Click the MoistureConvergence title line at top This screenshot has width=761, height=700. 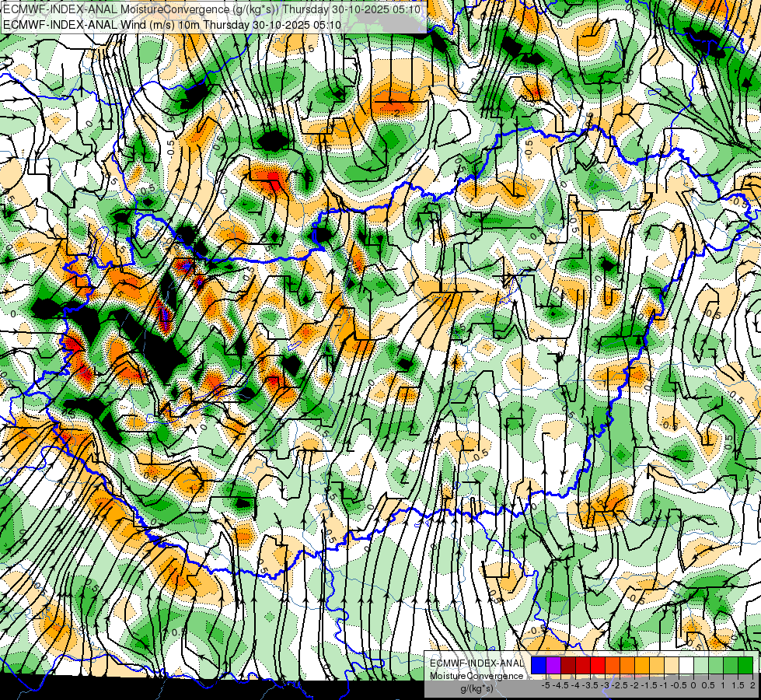click(x=211, y=9)
